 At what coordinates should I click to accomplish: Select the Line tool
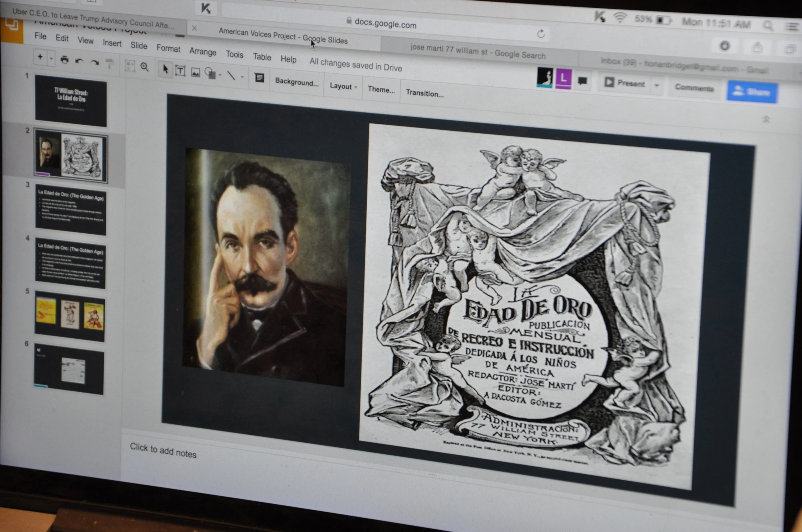point(231,75)
